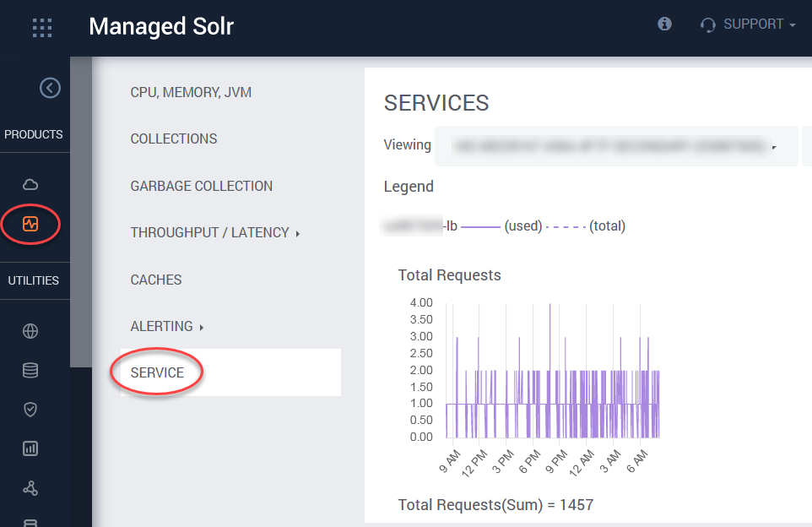The image size is (812, 527).
Task: Click the 4.00 y-axis value
Action: click(421, 302)
